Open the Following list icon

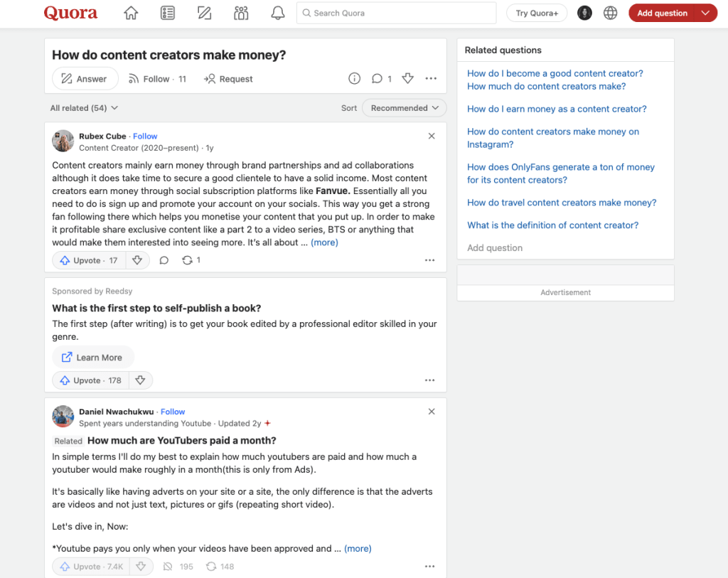(168, 13)
